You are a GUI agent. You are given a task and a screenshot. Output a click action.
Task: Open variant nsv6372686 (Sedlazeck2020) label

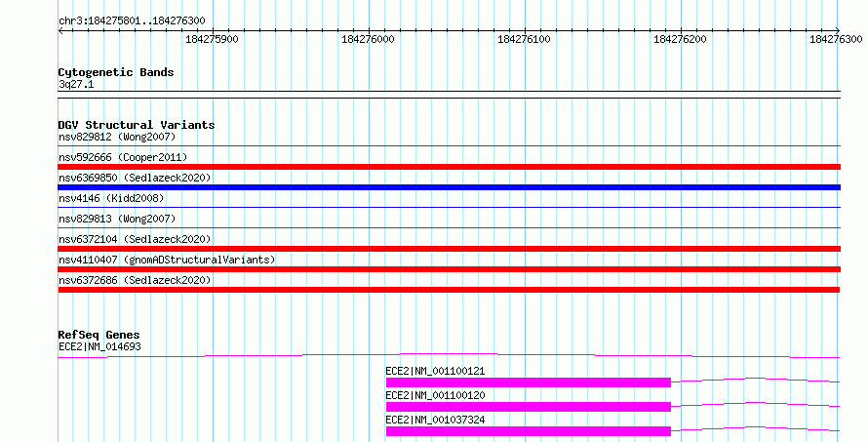(135, 280)
